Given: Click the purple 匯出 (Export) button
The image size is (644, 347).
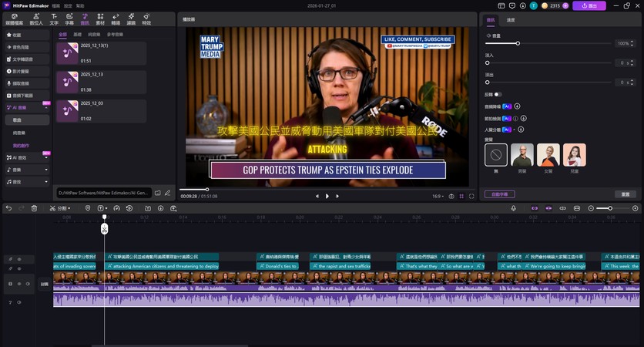Looking at the screenshot, I should [x=589, y=5].
